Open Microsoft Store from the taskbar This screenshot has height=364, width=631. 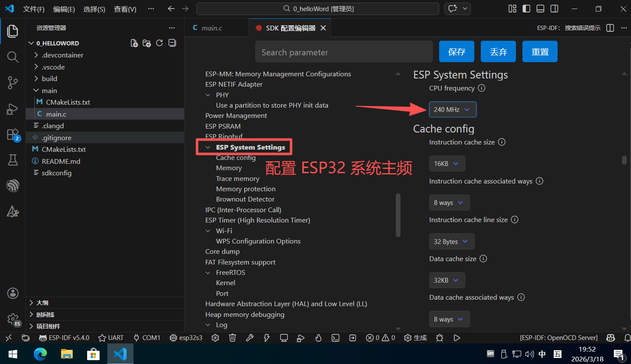(93, 354)
